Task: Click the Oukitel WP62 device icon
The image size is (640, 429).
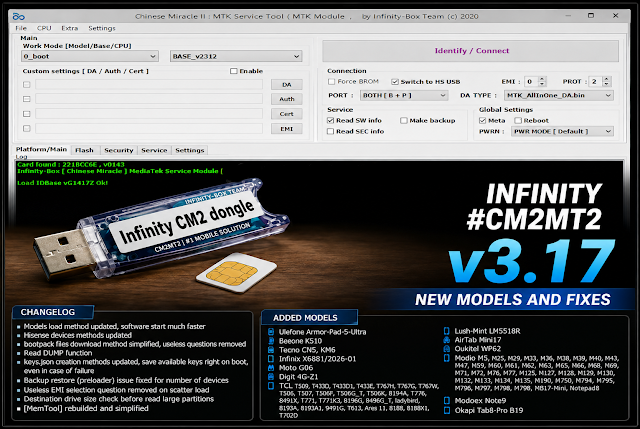Action: (447, 349)
